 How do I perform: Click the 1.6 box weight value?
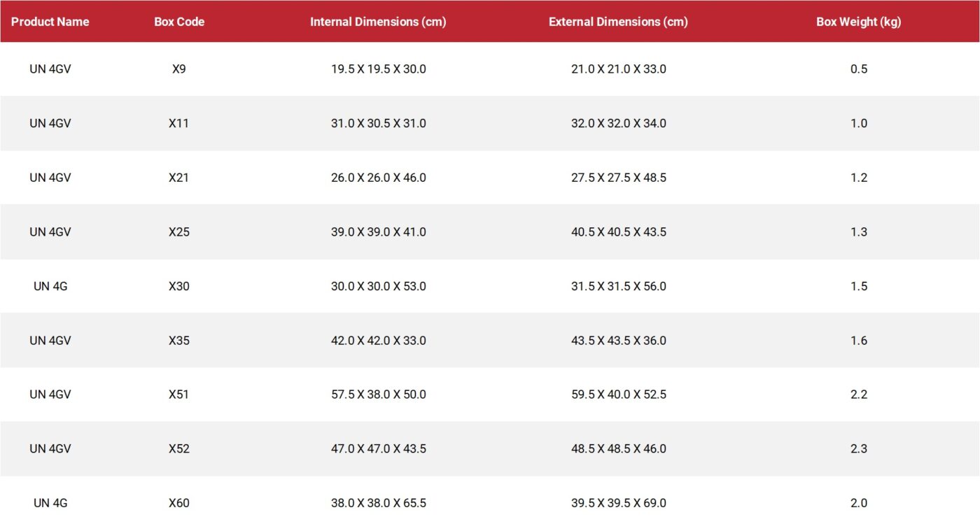tap(859, 341)
